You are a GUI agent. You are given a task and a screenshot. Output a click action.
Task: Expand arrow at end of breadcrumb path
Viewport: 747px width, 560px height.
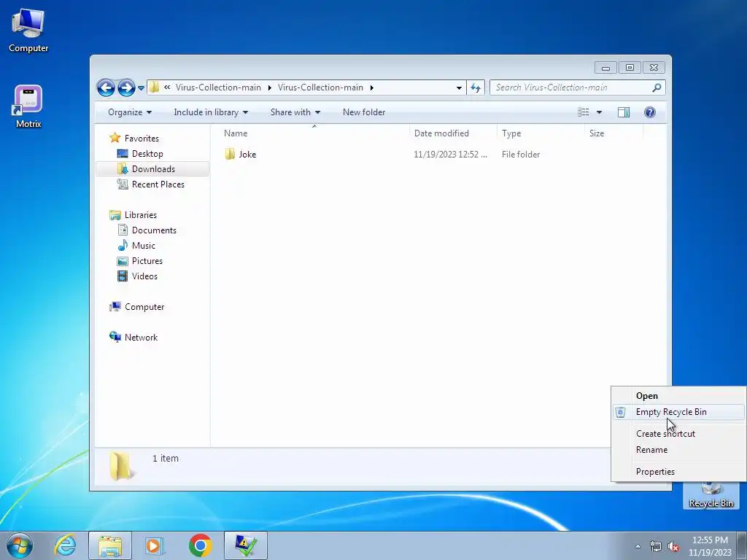click(371, 87)
